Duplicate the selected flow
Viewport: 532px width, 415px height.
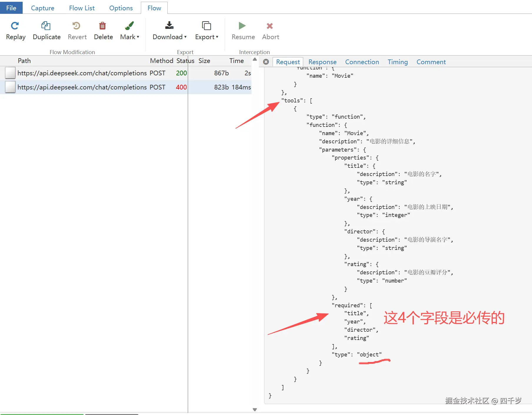click(46, 31)
